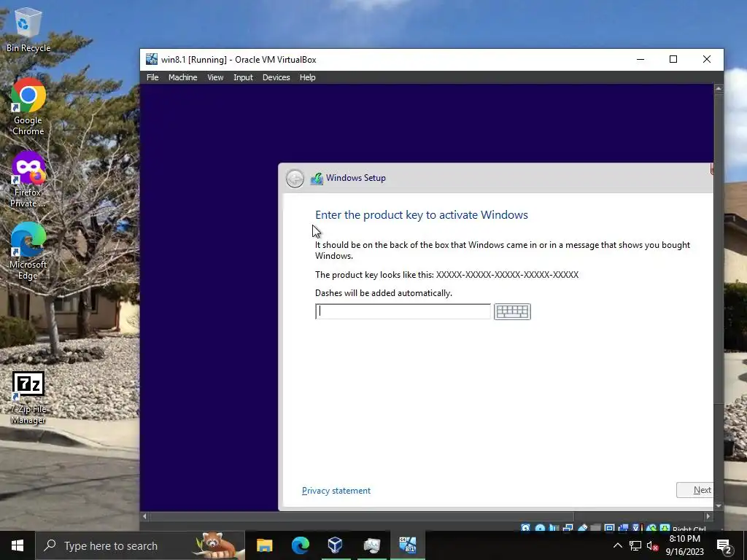Show hidden system tray icons
The height and width of the screenshot is (560, 747).
click(617, 545)
